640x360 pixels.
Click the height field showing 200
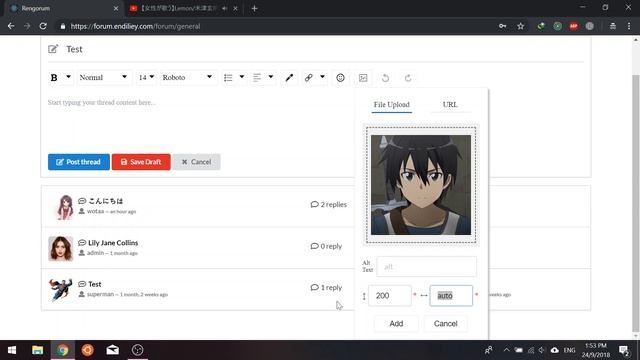coord(390,296)
